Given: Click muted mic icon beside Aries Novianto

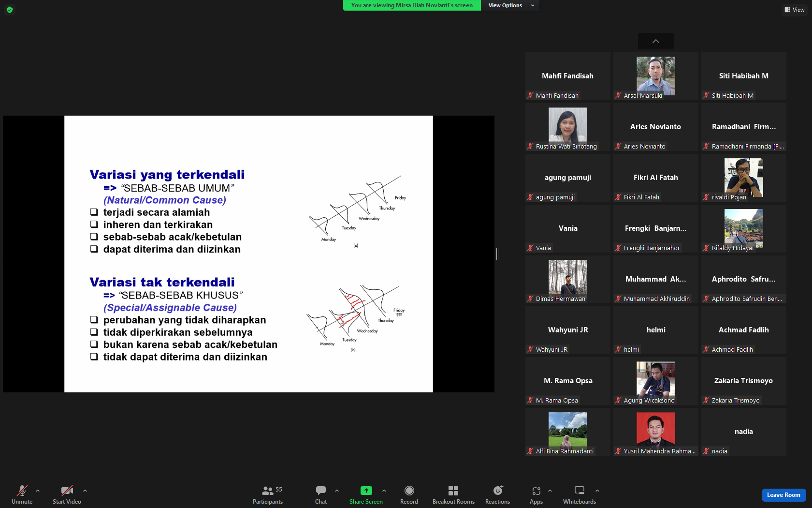Looking at the screenshot, I should coord(619,147).
